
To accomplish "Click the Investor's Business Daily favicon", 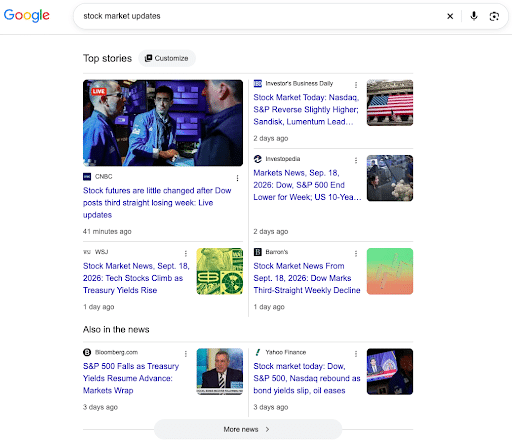I will click(258, 83).
